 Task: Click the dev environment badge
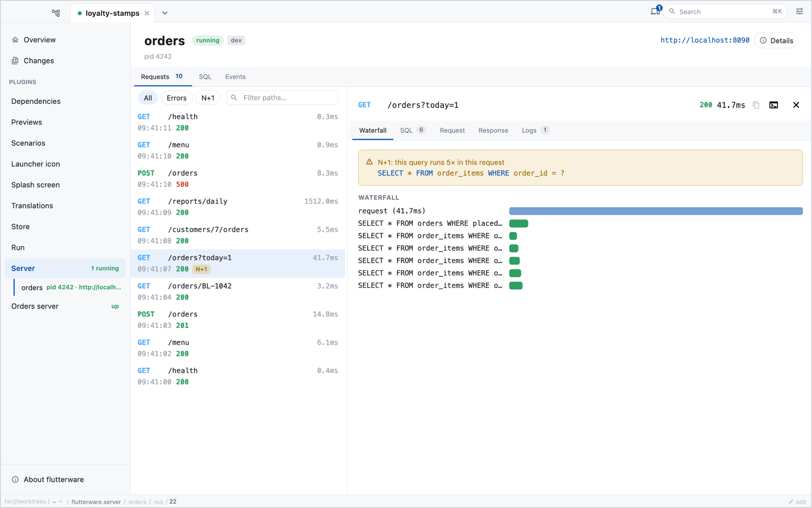point(236,40)
